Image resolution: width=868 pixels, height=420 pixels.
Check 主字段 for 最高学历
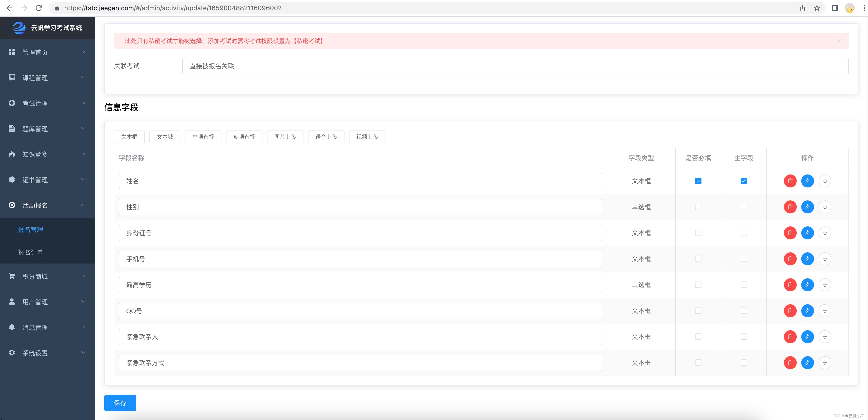[x=744, y=285]
